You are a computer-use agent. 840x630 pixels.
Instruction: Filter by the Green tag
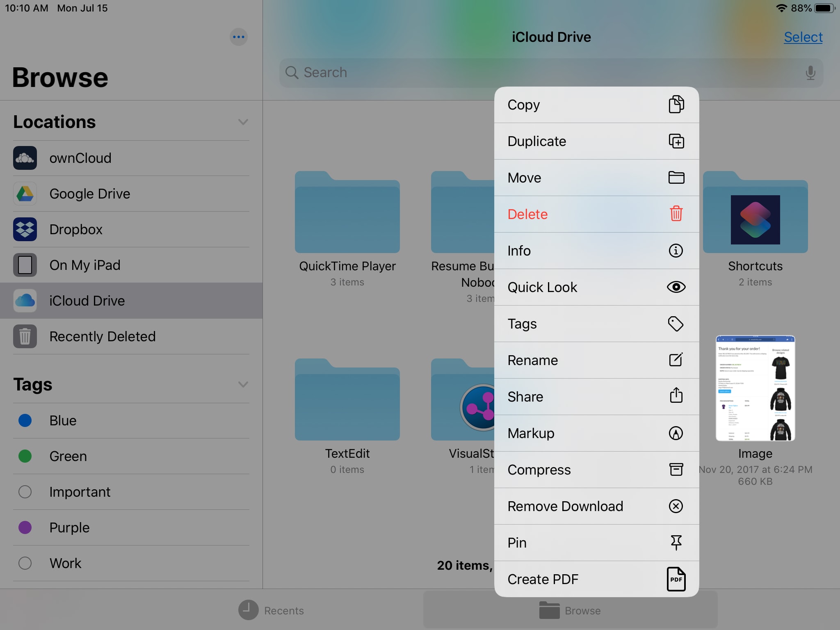(131, 456)
